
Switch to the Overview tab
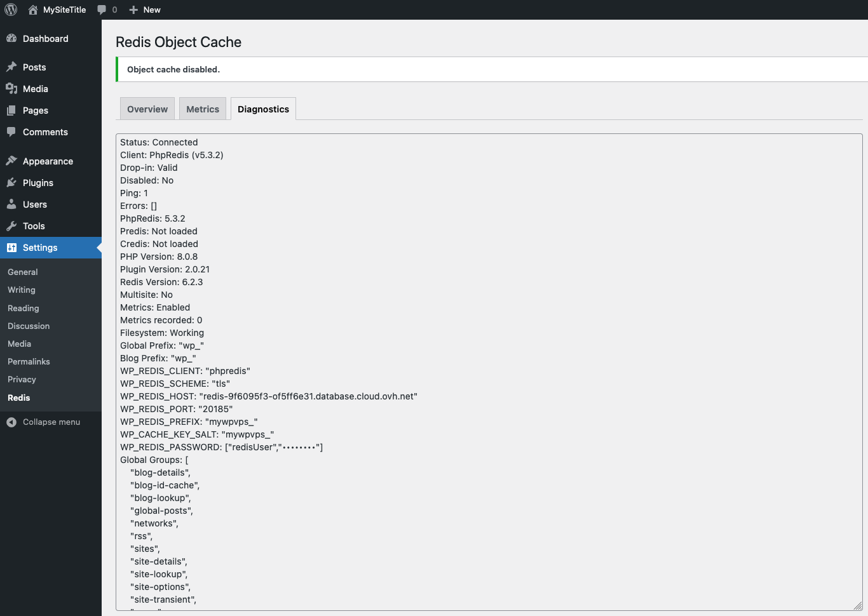pyautogui.click(x=147, y=109)
